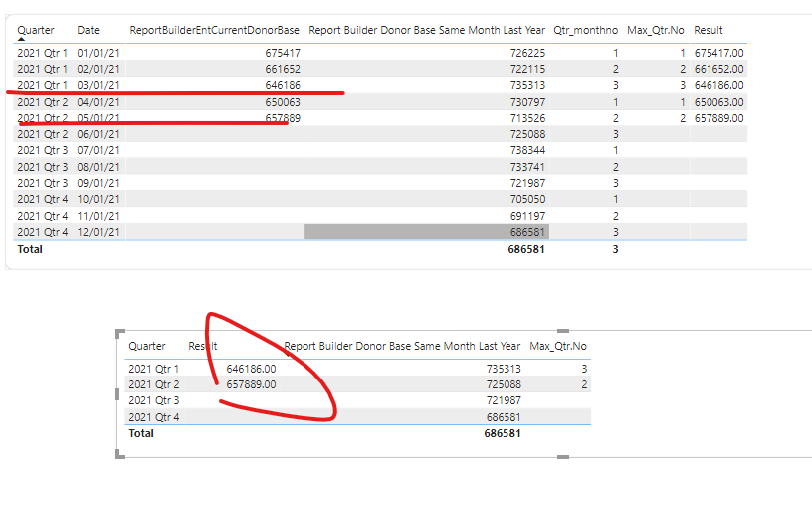812x505 pixels.
Task: Click last year value 726225
Action: click(x=527, y=53)
